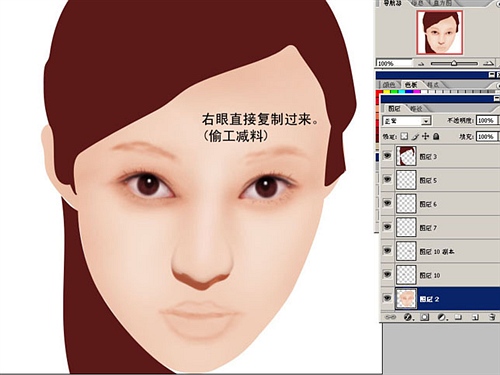Click the navigator preview thumbnail
The image size is (500, 375).
(x=439, y=32)
